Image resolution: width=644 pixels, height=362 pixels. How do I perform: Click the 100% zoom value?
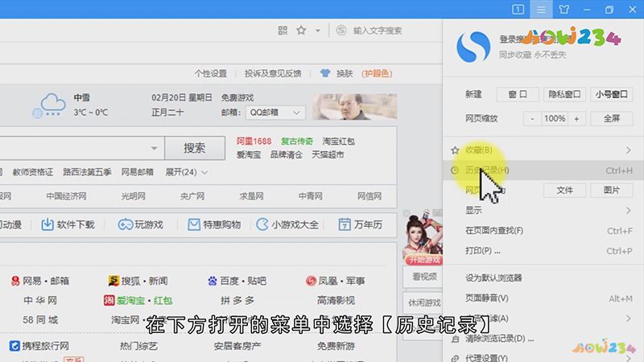pos(555,118)
